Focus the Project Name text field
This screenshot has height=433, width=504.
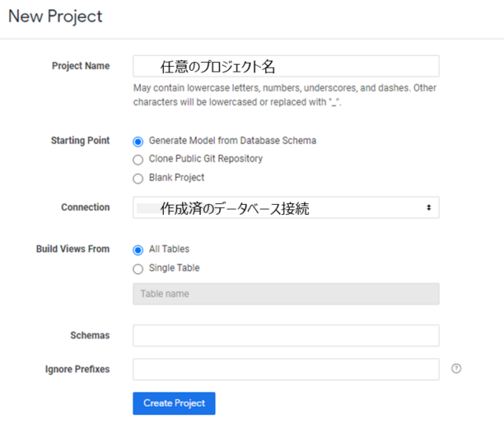click(286, 66)
